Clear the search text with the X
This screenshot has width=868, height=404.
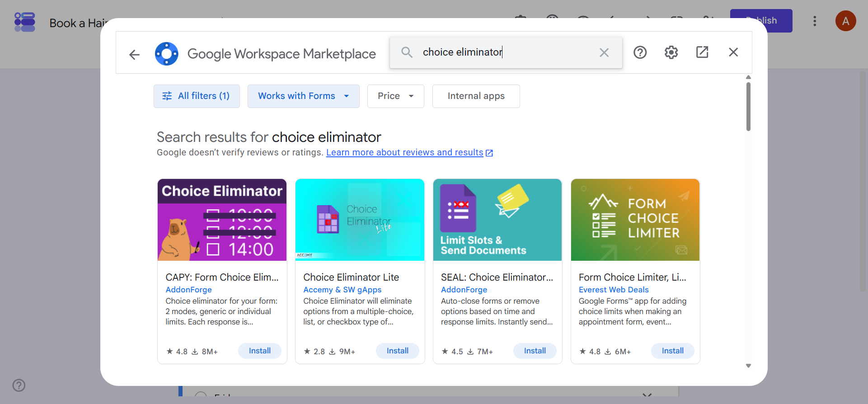604,52
